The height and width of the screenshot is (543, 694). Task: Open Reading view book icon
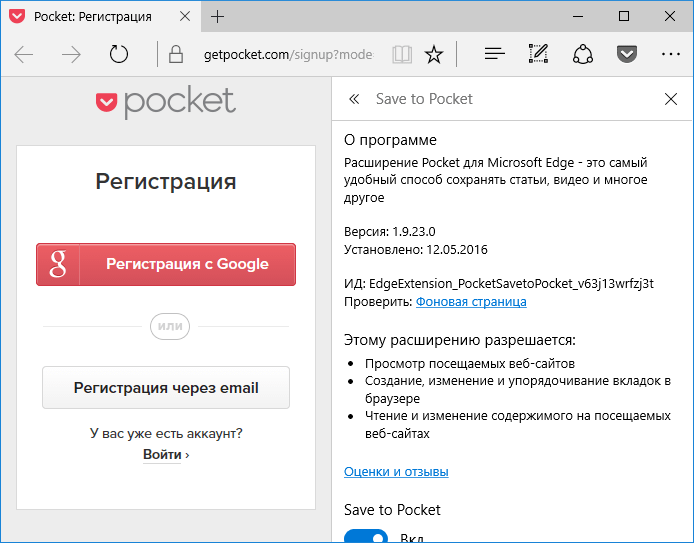[402, 54]
